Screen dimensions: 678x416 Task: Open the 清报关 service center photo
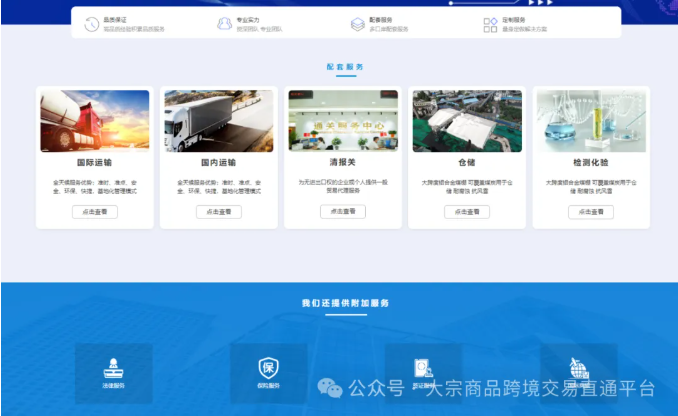pyautogui.click(x=343, y=121)
